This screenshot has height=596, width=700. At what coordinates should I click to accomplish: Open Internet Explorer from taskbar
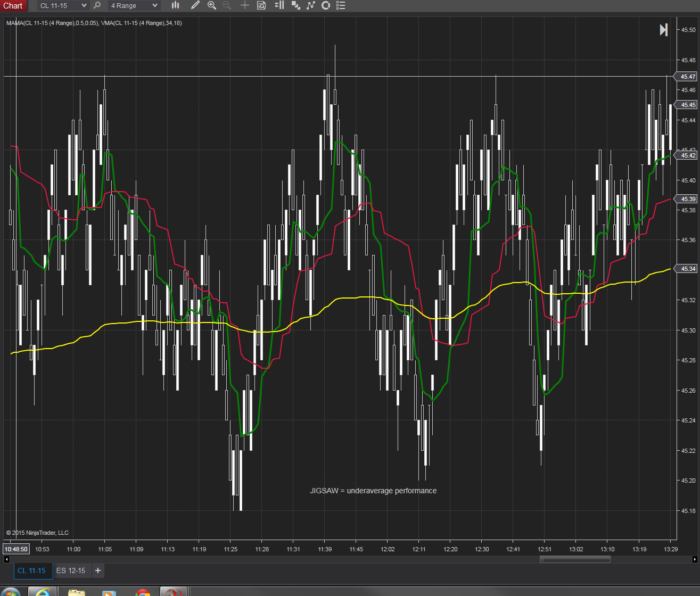(42, 592)
